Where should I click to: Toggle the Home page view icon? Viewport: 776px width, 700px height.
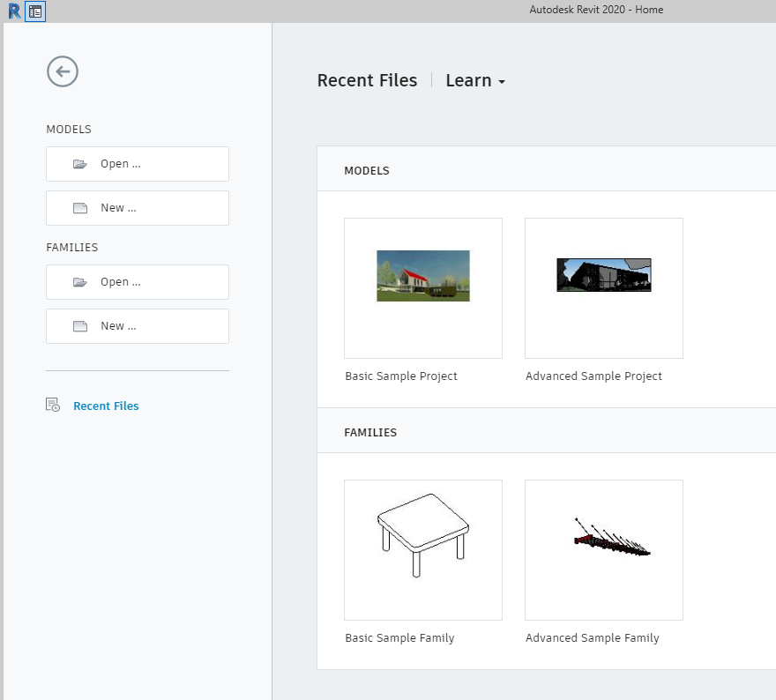35,11
